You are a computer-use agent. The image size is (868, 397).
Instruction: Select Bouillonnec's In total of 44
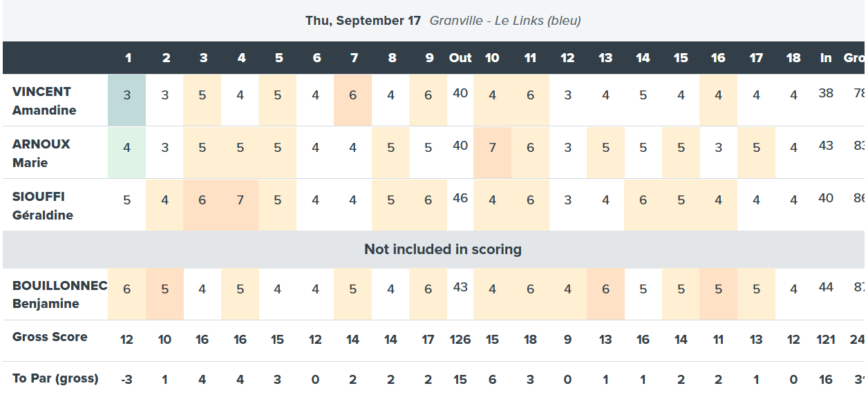click(x=826, y=287)
